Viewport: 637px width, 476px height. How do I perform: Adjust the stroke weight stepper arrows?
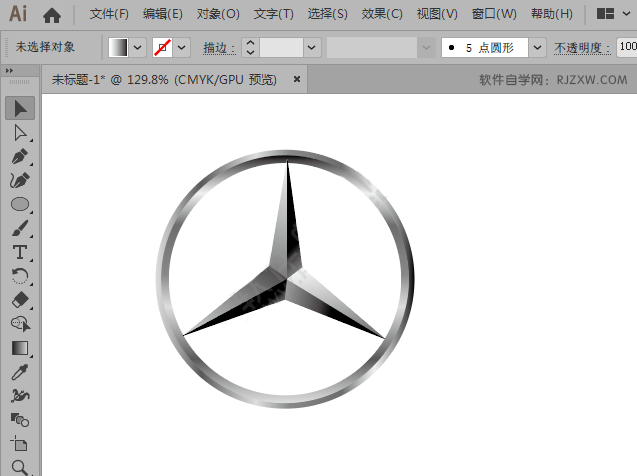(250, 48)
